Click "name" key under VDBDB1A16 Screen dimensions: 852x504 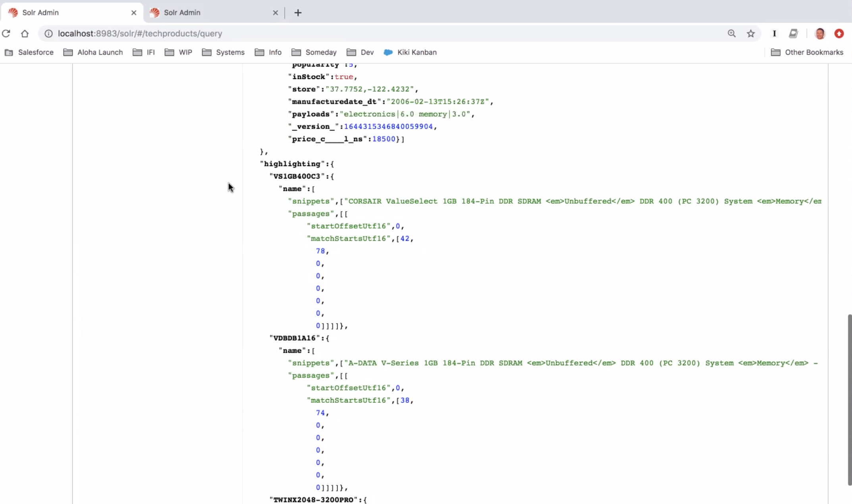point(292,351)
